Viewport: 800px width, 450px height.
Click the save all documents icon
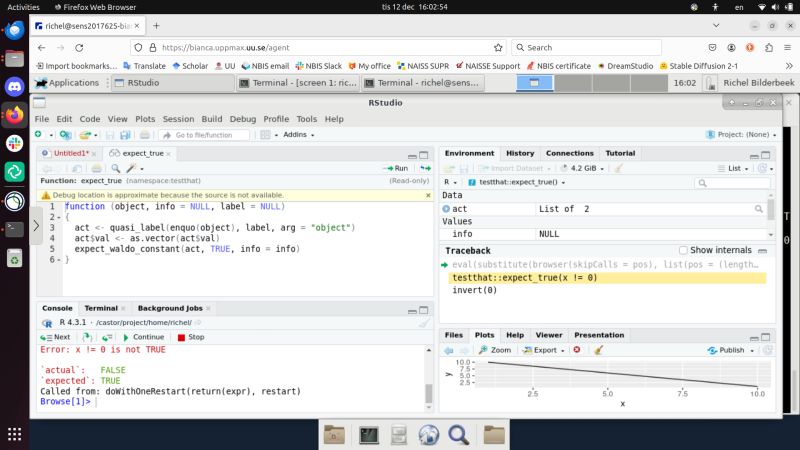(125, 135)
